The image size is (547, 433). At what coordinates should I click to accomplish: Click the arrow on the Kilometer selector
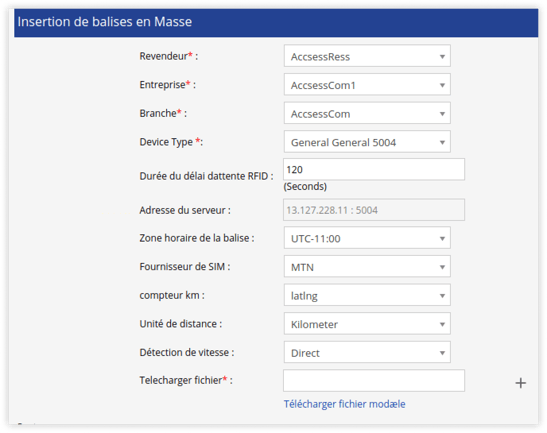(x=442, y=324)
